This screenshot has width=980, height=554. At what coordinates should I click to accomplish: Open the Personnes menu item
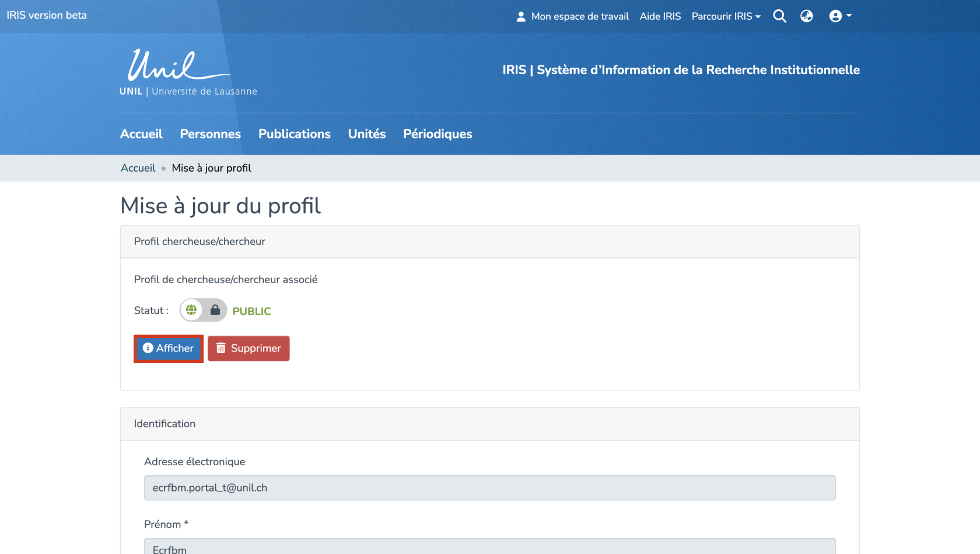210,134
